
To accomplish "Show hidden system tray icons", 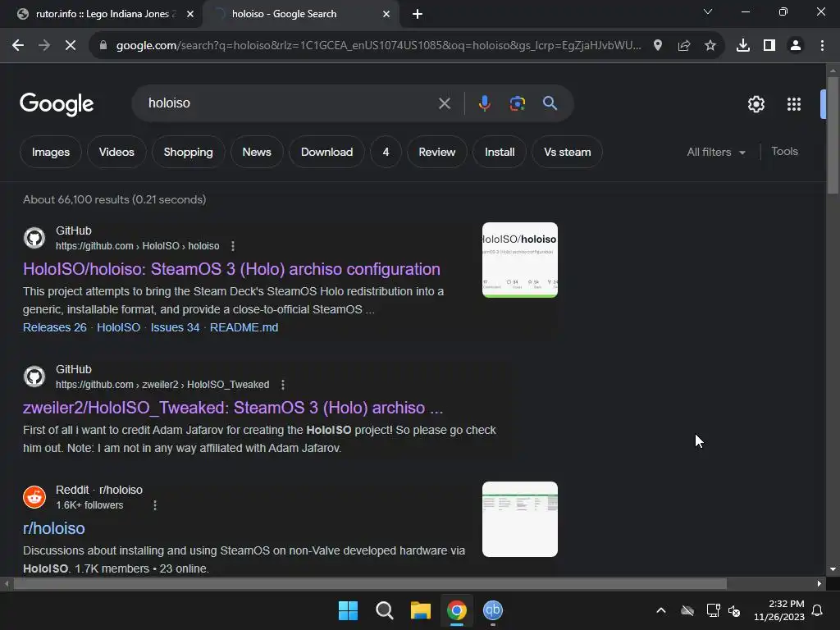I will click(x=661, y=610).
